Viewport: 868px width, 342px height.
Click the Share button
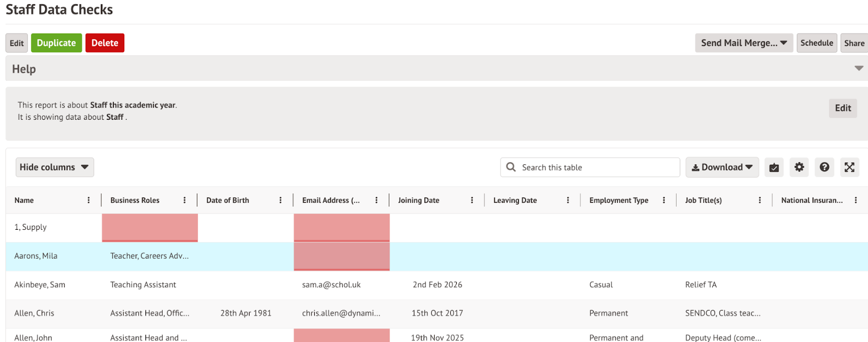854,43
